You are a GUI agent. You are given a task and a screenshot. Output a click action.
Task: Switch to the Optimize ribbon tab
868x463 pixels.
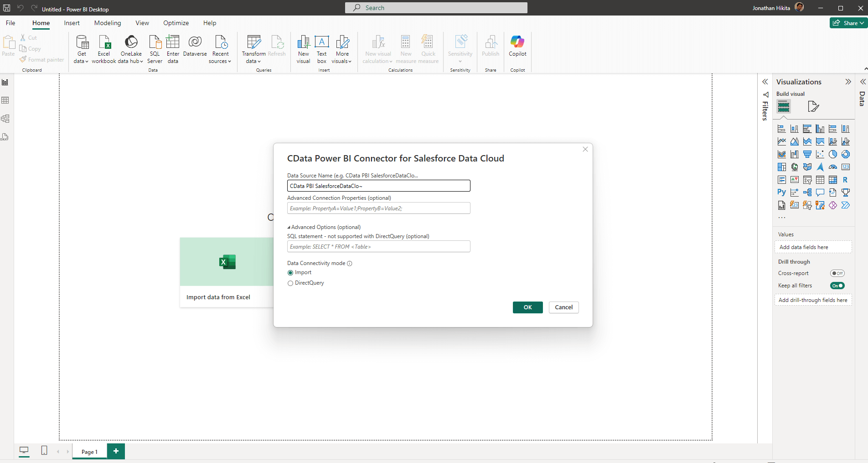(x=176, y=23)
